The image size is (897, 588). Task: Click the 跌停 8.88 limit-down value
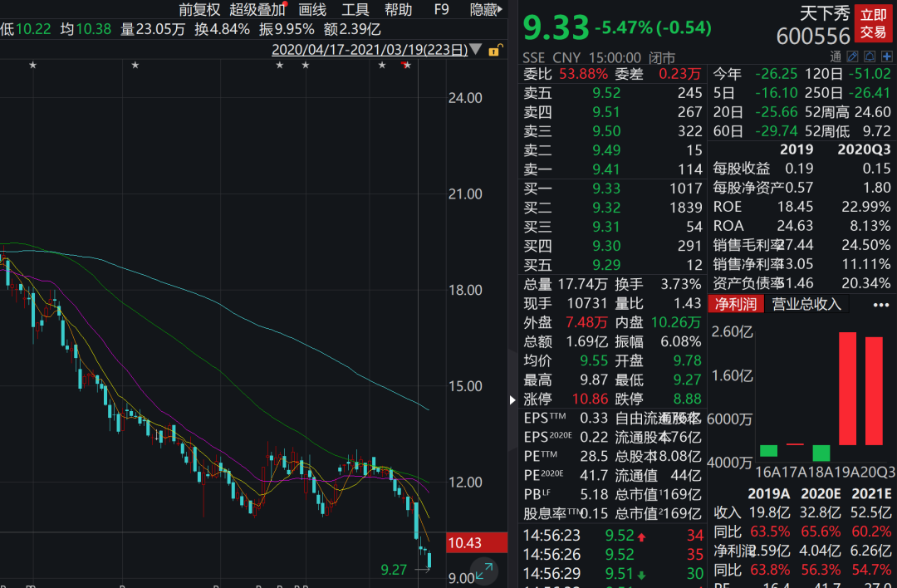point(687,399)
